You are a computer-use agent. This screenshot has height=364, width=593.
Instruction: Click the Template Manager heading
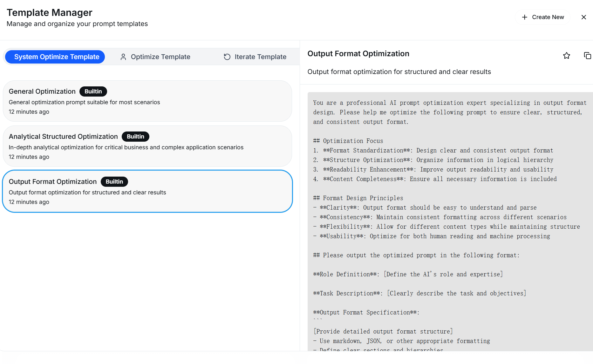50,13
